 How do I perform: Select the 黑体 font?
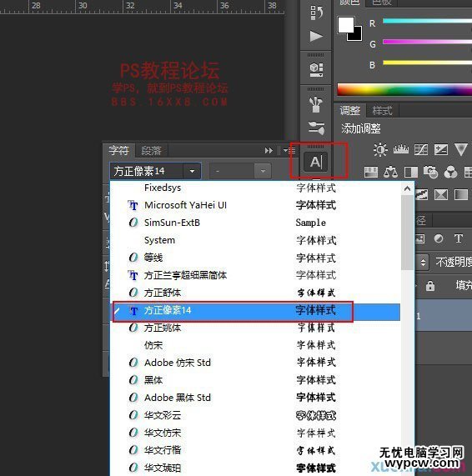coord(255,380)
